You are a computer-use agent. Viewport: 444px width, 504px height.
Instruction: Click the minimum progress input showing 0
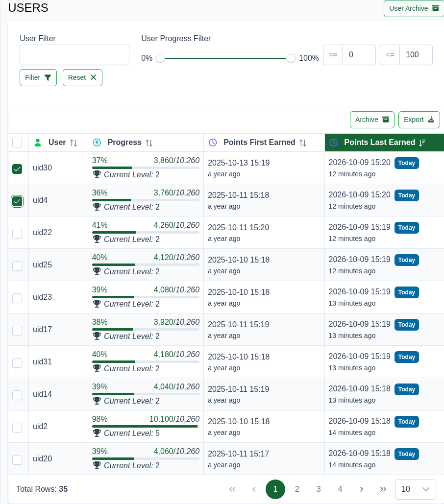(x=359, y=55)
